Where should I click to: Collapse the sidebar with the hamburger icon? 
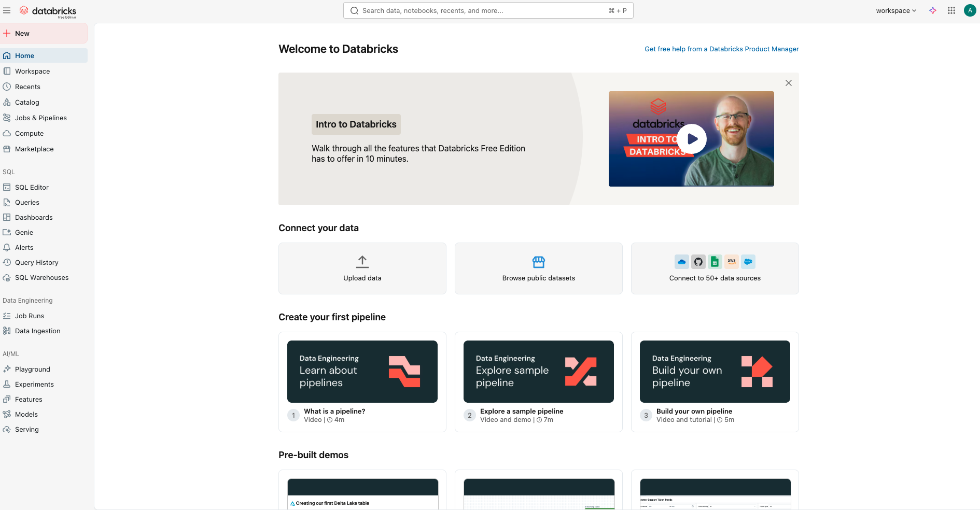coord(7,10)
